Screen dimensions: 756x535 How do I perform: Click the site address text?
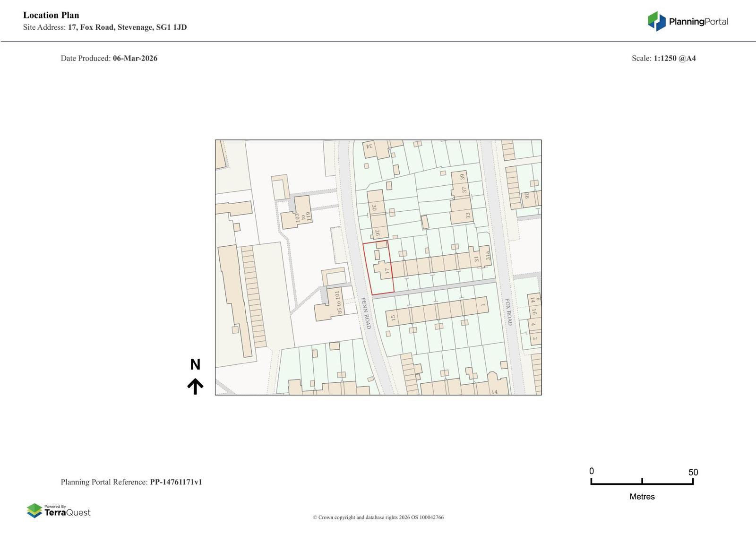[x=105, y=27]
